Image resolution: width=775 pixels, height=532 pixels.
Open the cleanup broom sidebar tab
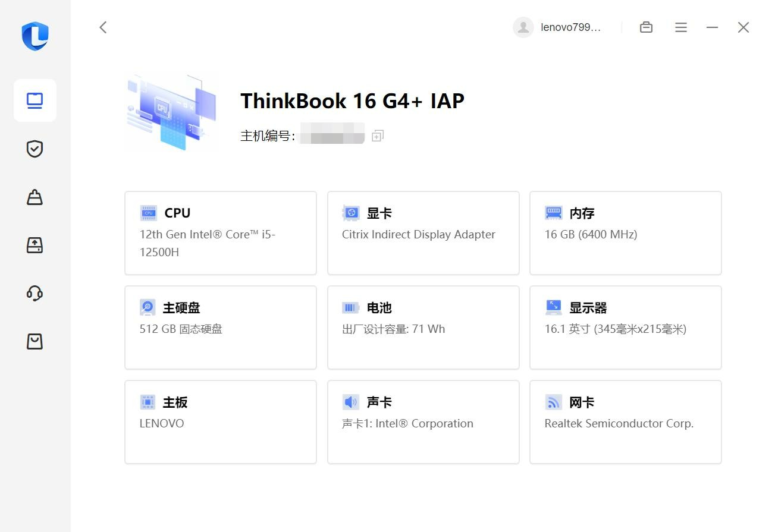click(x=35, y=197)
